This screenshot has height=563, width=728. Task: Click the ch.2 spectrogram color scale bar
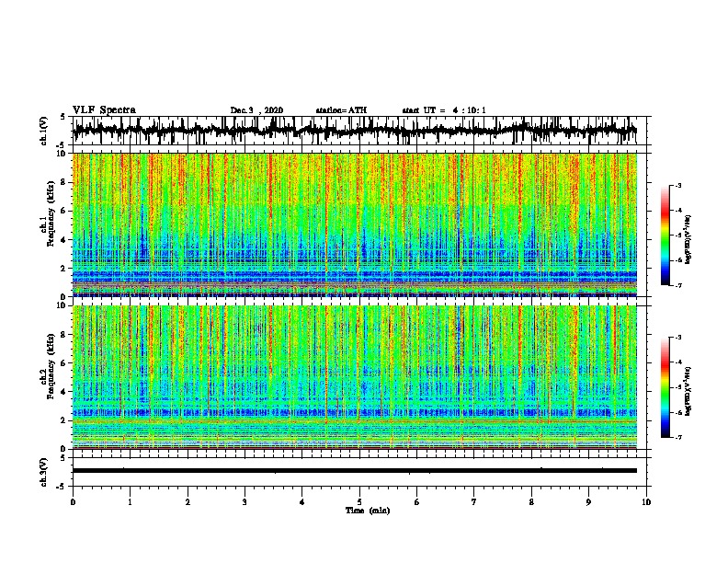[665, 387]
